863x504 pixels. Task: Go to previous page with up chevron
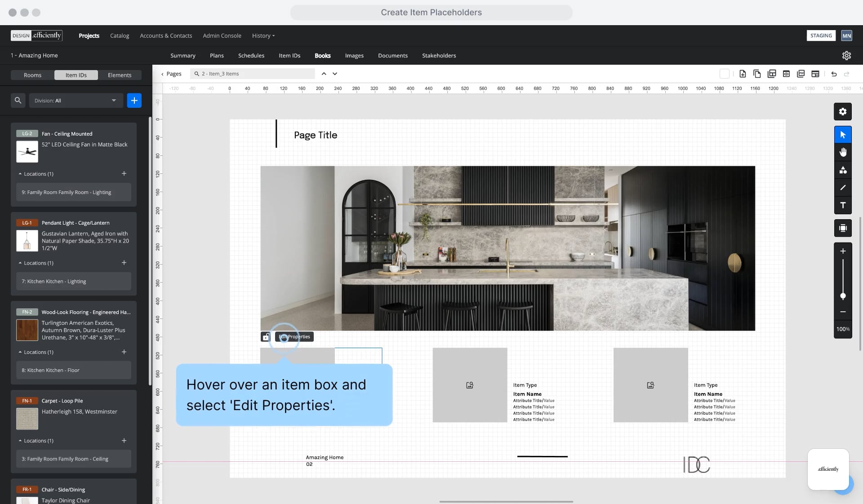coord(324,74)
